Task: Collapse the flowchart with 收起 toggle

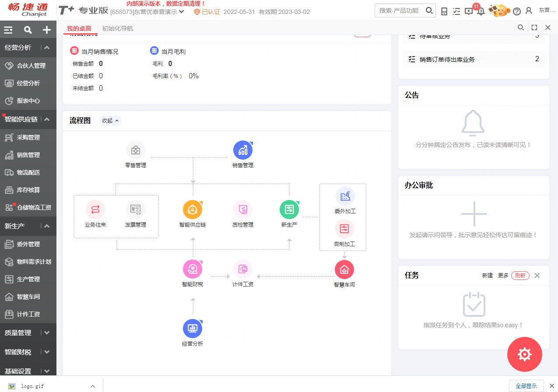Action: coord(110,120)
